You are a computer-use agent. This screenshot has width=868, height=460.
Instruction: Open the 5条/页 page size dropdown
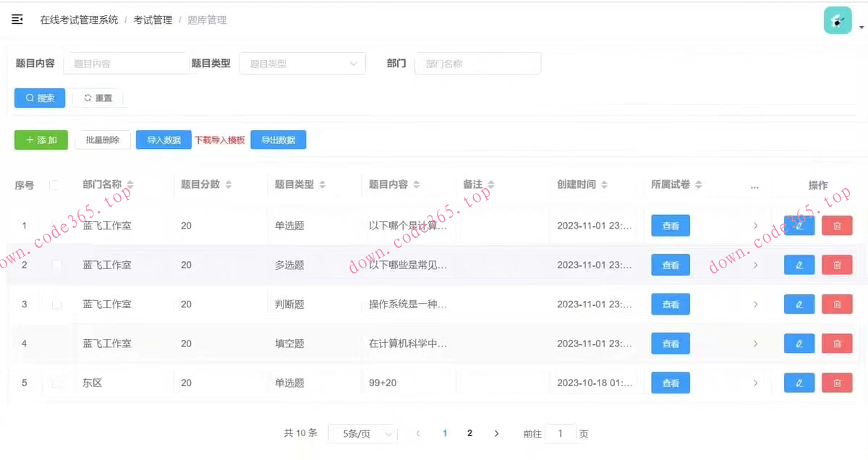coord(362,433)
